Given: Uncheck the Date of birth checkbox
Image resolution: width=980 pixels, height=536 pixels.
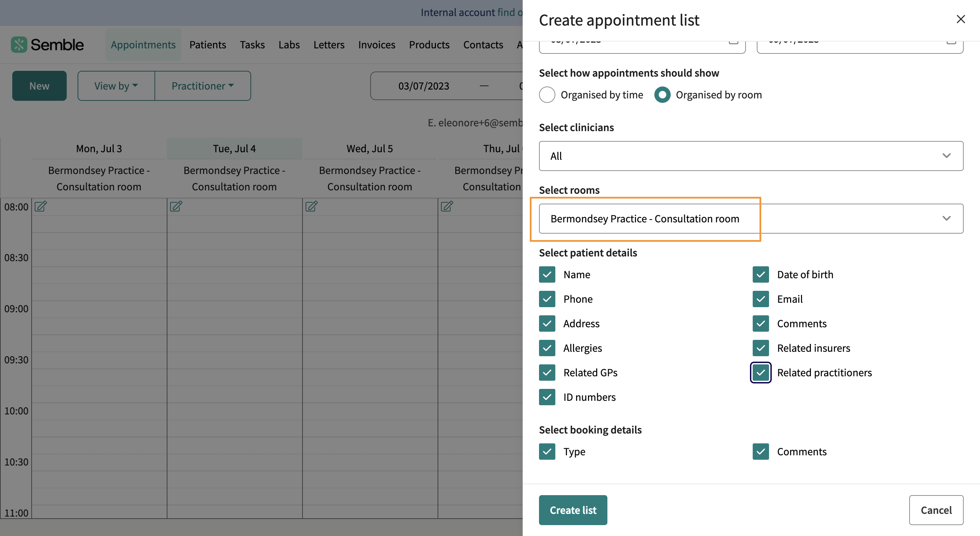Looking at the screenshot, I should click(x=761, y=274).
